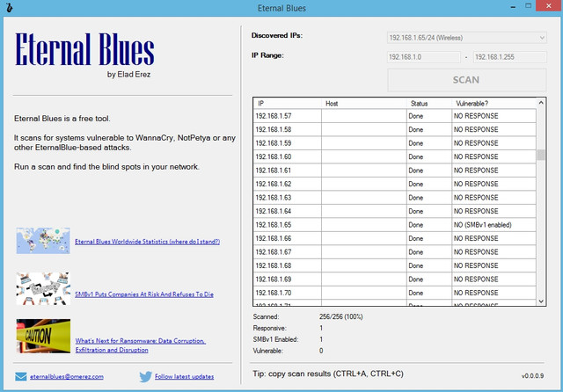Select the row for 192.168.1.58
The image size is (563, 392).
395,129
